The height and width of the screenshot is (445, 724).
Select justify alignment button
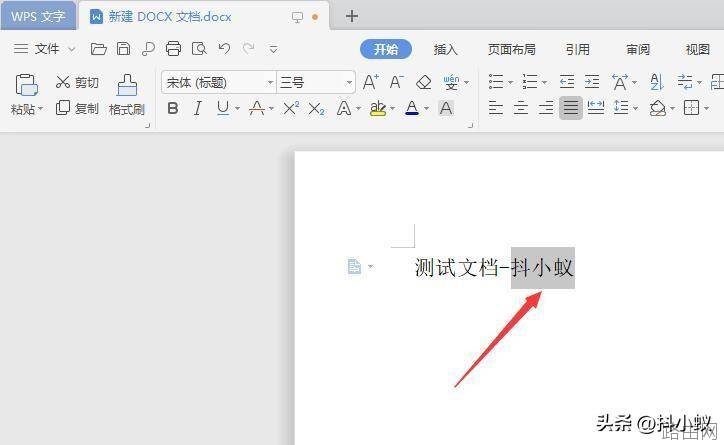pyautogui.click(x=571, y=108)
